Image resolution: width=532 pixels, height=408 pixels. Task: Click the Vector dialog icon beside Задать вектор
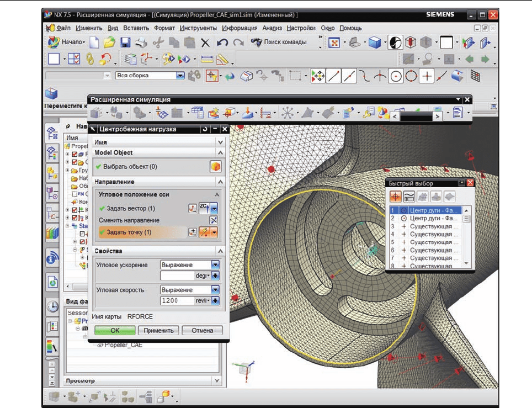pyautogui.click(x=193, y=208)
